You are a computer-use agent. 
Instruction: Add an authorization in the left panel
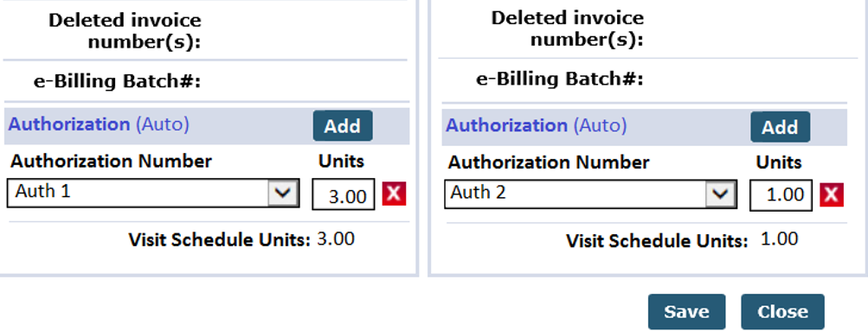[x=343, y=126]
